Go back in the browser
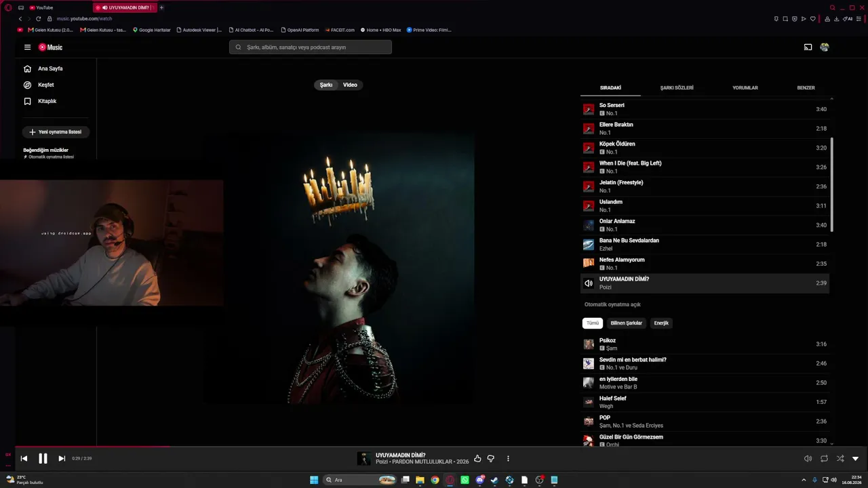 20,19
